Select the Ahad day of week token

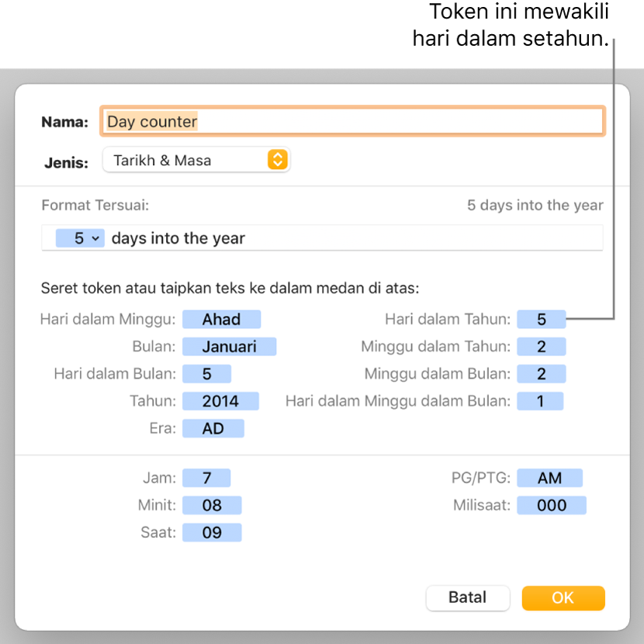pyautogui.click(x=221, y=319)
